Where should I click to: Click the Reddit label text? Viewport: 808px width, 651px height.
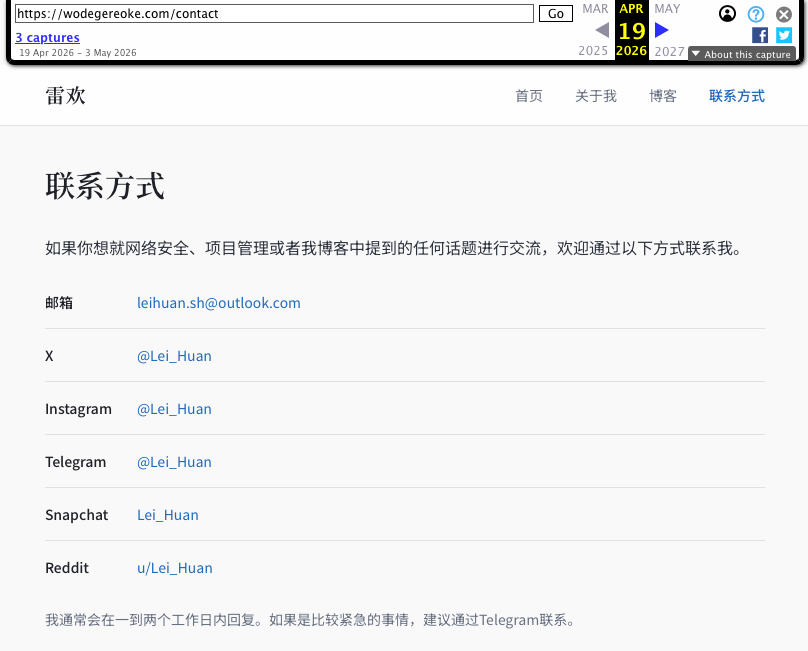(67, 568)
